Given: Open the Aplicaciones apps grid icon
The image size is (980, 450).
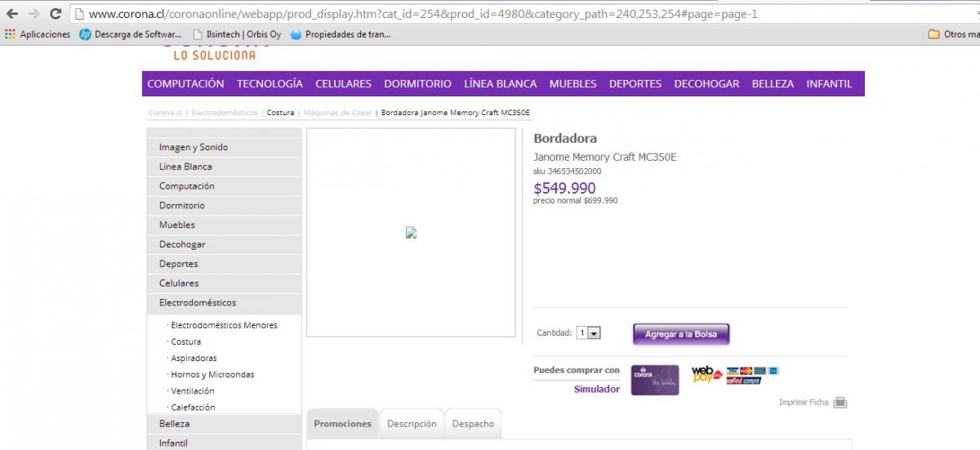Looking at the screenshot, I should click(x=10, y=34).
